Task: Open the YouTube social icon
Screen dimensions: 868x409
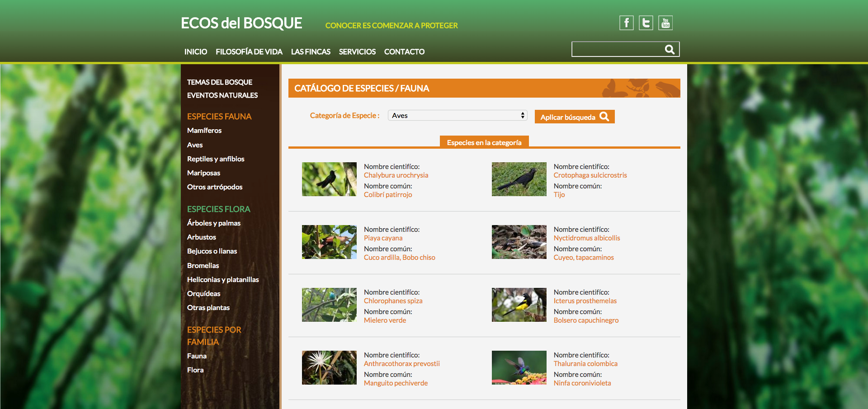Action: [x=665, y=23]
